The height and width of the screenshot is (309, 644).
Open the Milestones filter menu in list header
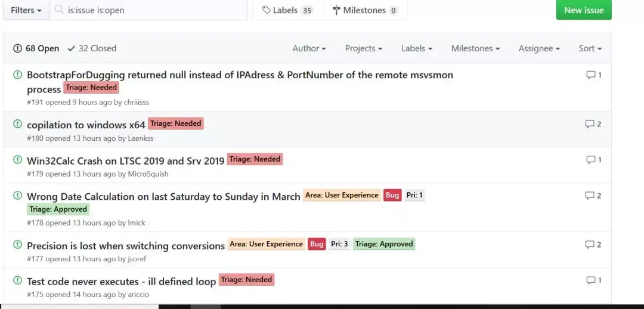475,48
